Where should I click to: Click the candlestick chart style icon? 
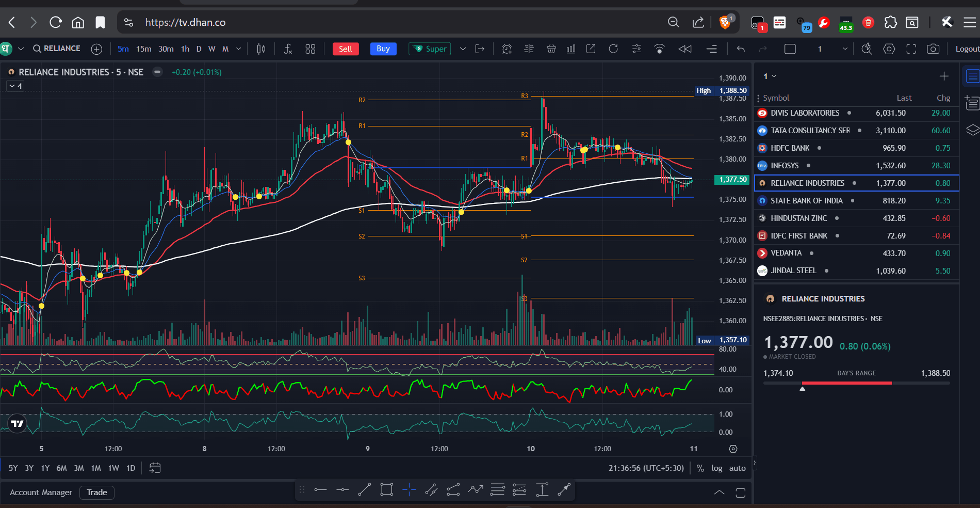pyautogui.click(x=261, y=49)
